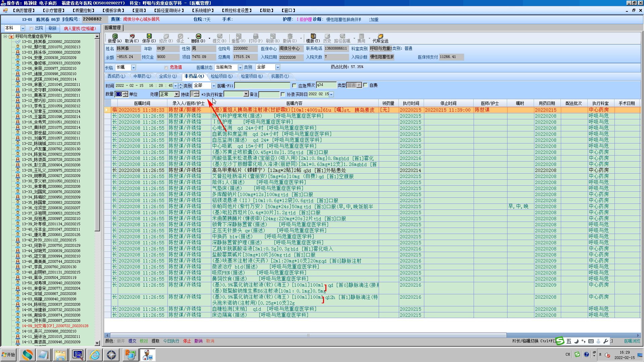
Task: Open the 长临 长嘱 dropdown
Action: pyautogui.click(x=133, y=67)
